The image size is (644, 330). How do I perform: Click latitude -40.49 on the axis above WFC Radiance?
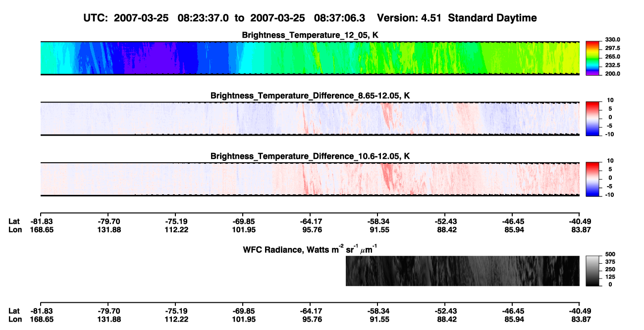pyautogui.click(x=580, y=222)
